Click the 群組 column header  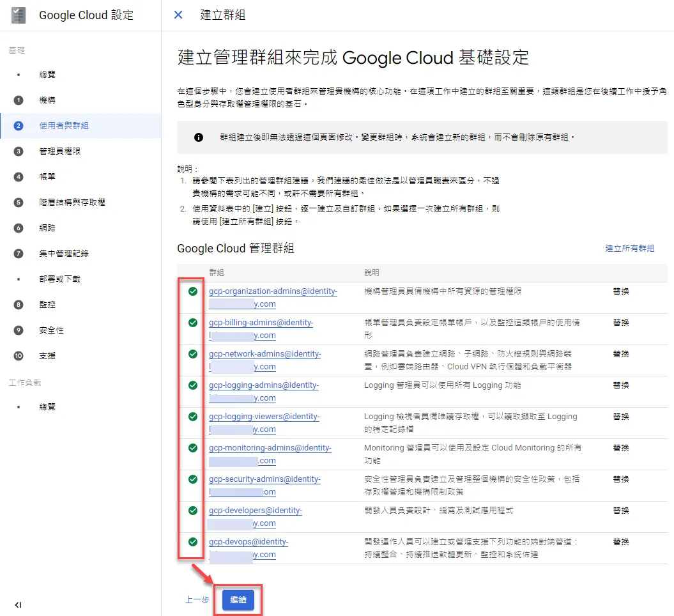(216, 273)
